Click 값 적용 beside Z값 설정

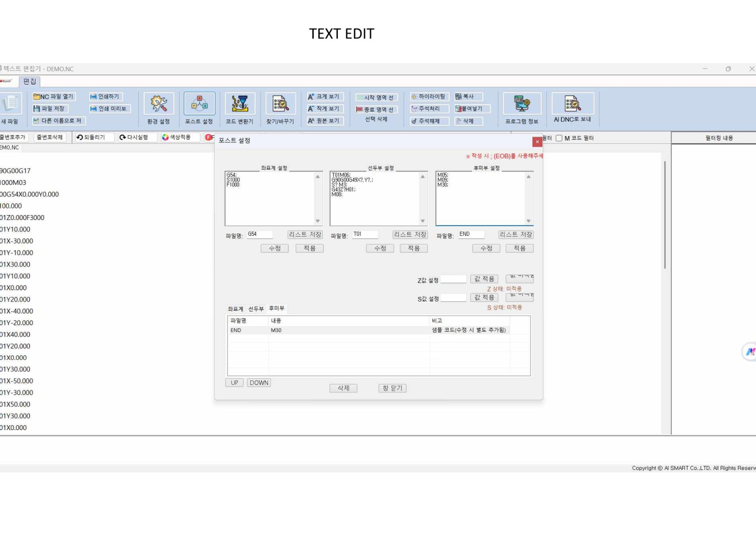484,279
